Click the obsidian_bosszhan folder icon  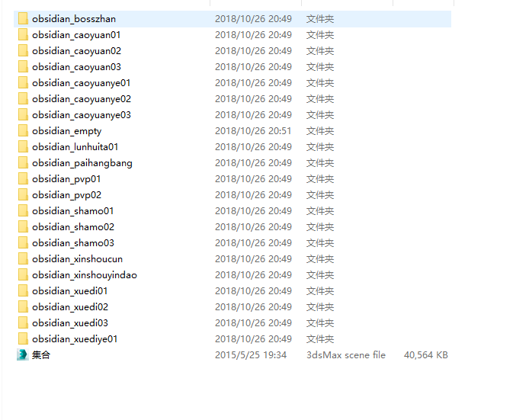coord(23,18)
